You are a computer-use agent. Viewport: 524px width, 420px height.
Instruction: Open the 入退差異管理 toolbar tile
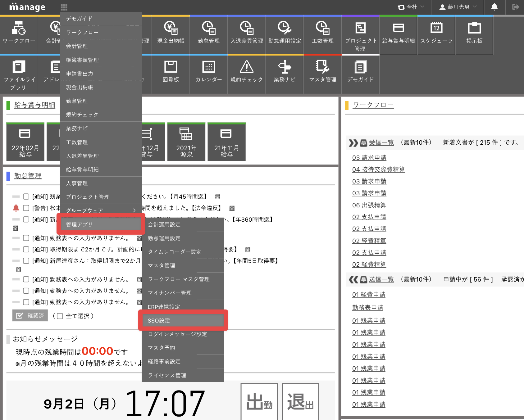coord(247,35)
